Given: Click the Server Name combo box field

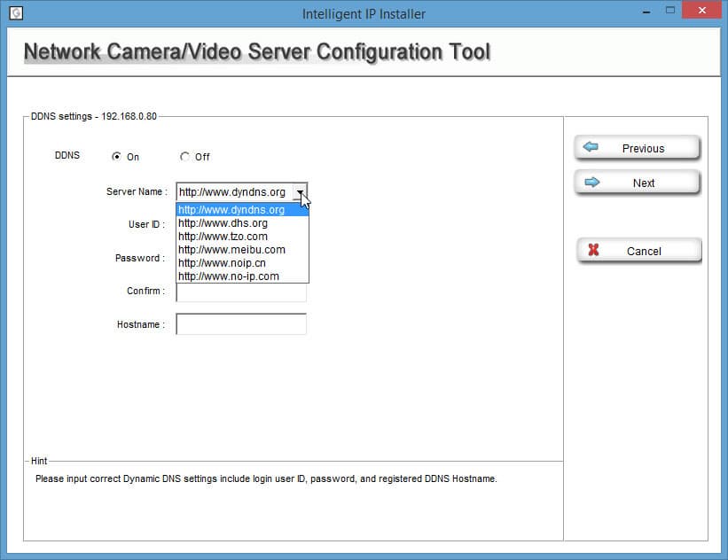Looking at the screenshot, I should [x=241, y=191].
